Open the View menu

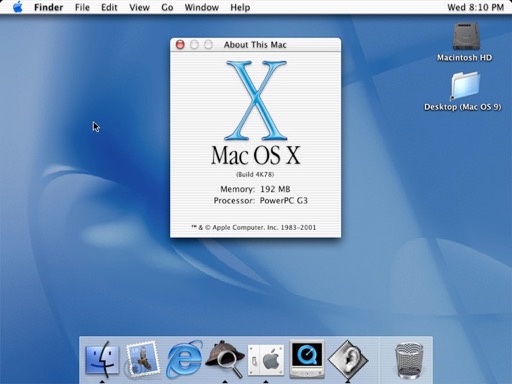[139, 7]
